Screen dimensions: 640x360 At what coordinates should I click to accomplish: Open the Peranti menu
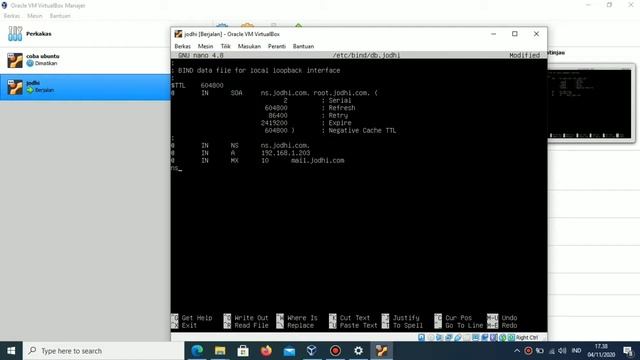pyautogui.click(x=277, y=46)
